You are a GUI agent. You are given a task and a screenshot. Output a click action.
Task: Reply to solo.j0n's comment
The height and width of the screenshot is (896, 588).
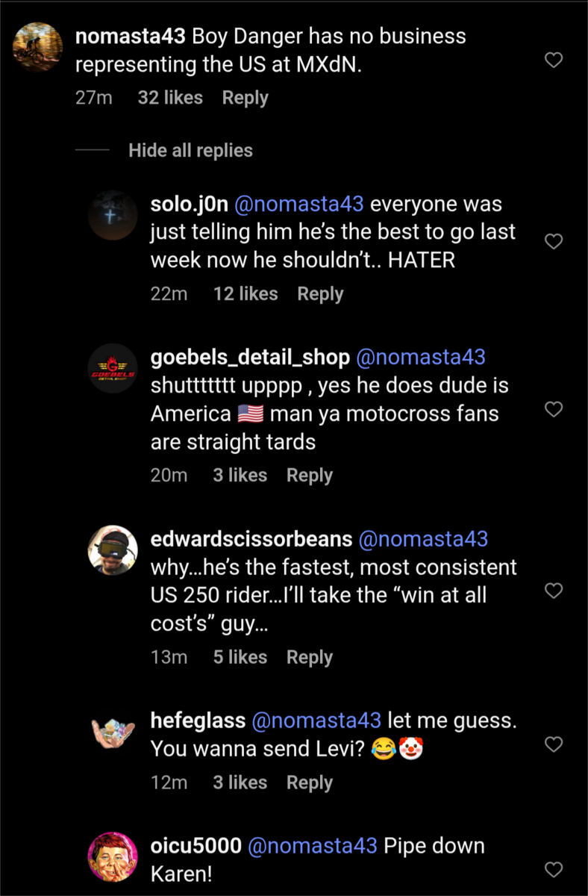pos(320,294)
